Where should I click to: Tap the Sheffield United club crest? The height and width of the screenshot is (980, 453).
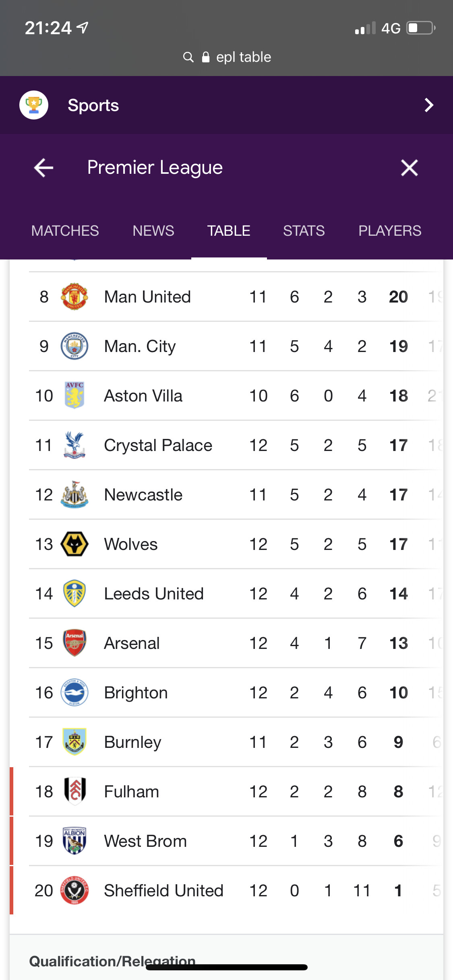pyautogui.click(x=74, y=890)
